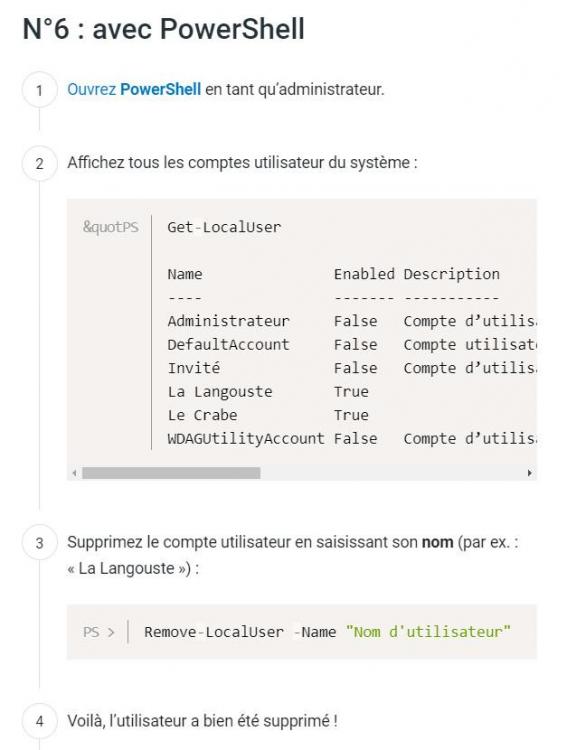Click the bold word nom in step 3

tap(437, 542)
